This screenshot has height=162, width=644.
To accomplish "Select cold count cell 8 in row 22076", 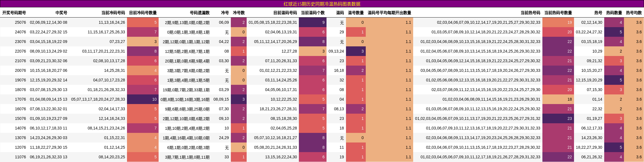I will click(x=143, y=51).
